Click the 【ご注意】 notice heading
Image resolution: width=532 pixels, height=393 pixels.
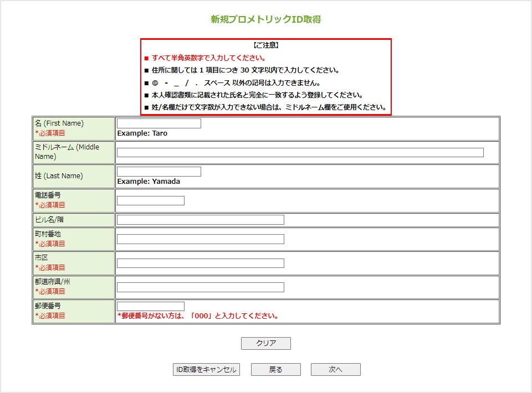(x=265, y=45)
